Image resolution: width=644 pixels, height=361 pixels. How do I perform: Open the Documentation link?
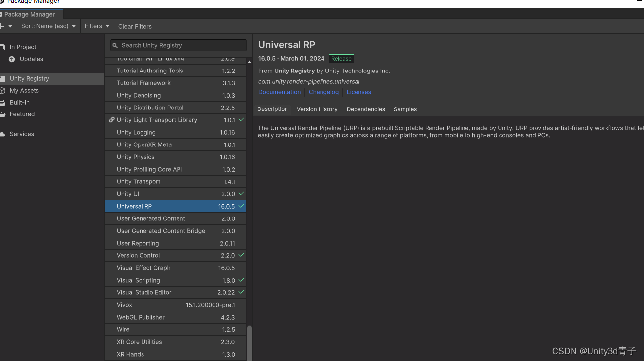(280, 92)
